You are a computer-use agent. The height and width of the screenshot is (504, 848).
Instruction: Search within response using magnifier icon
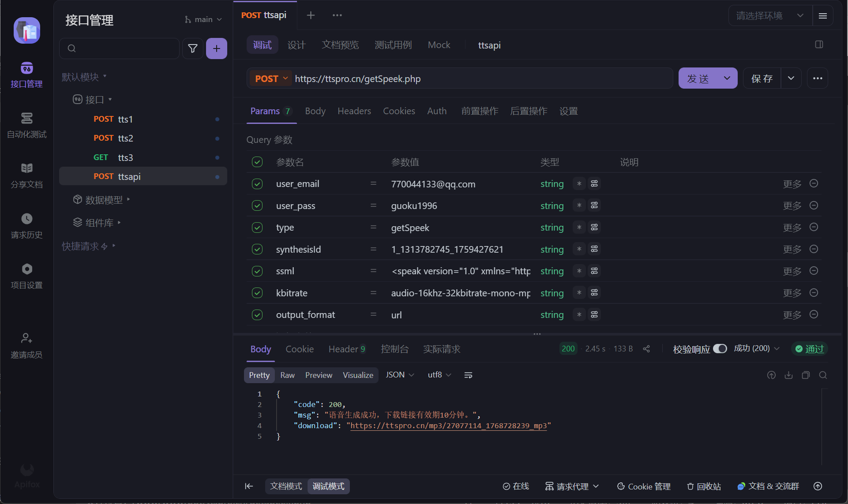pyautogui.click(x=823, y=375)
